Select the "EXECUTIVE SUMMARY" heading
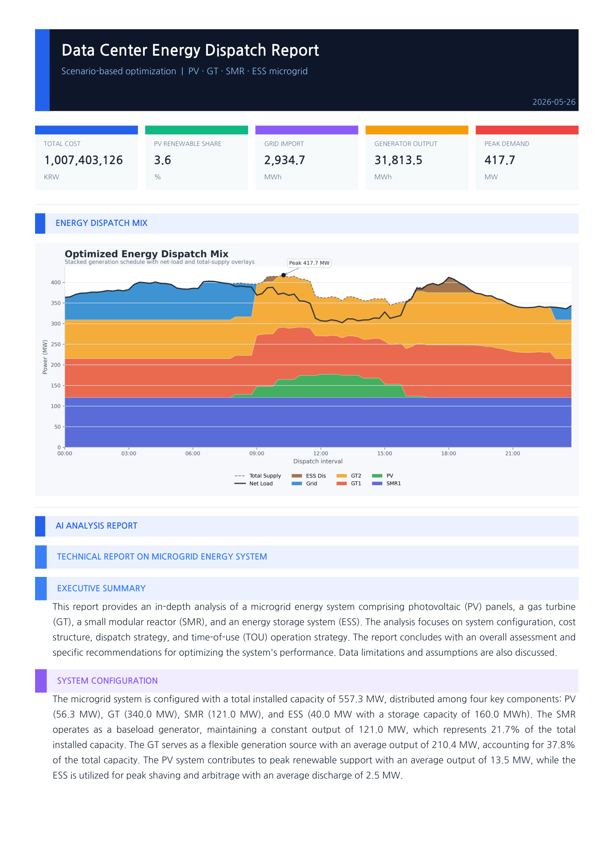 coord(101,588)
